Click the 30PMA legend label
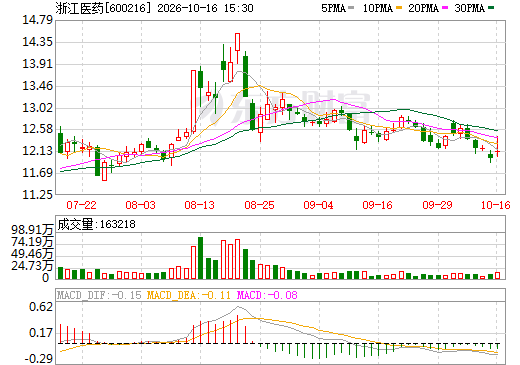The image size is (520, 365). (469, 8)
